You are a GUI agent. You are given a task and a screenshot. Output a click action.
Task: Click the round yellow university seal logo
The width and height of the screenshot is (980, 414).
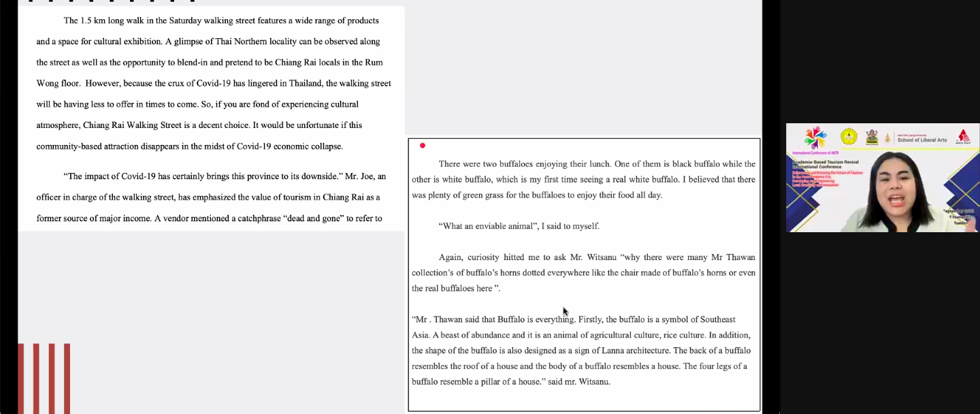[x=849, y=136]
